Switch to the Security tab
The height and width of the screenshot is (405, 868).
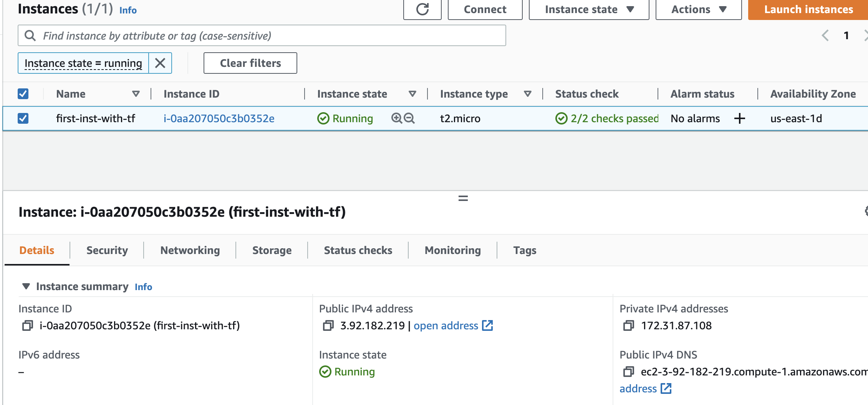pyautogui.click(x=107, y=251)
